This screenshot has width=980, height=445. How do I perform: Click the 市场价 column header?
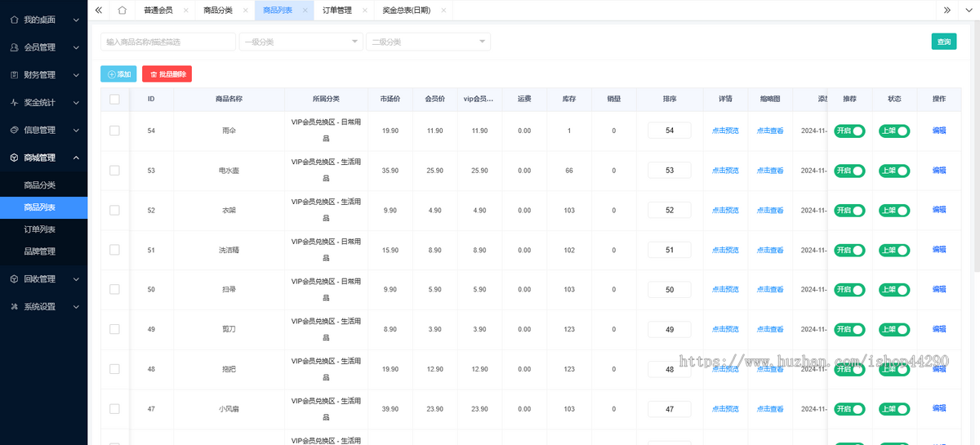tap(390, 99)
